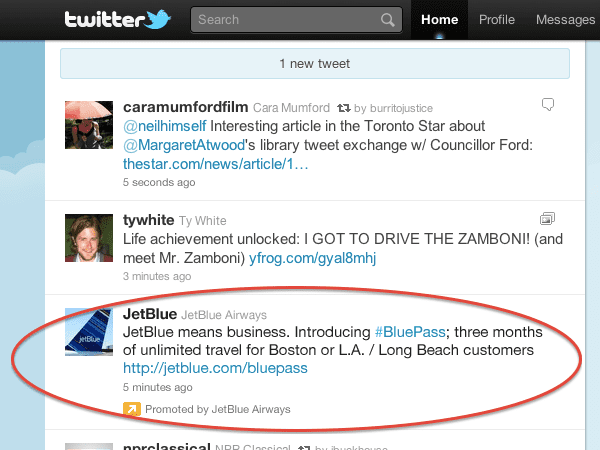
Task: Open the jetblue.com/bluepass link
Action: pyautogui.click(x=215, y=368)
